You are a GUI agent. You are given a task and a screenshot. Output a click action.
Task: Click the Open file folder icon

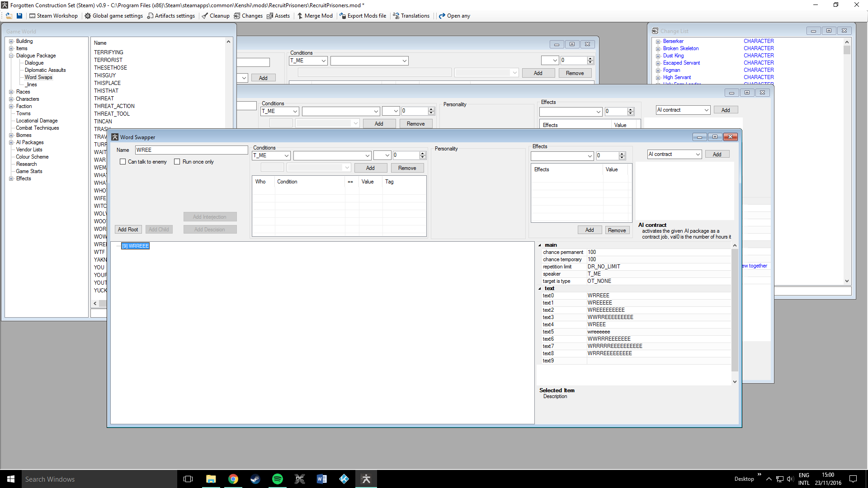[9, 16]
